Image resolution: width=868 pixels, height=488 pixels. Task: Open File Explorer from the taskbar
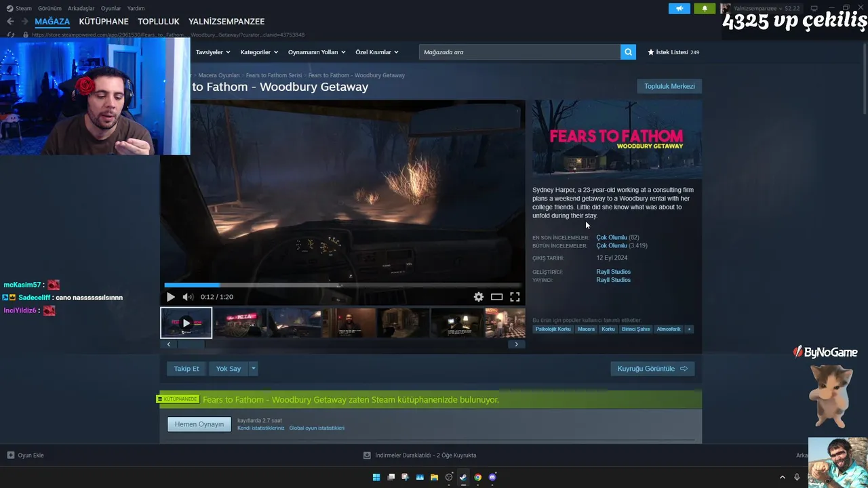coord(434,477)
